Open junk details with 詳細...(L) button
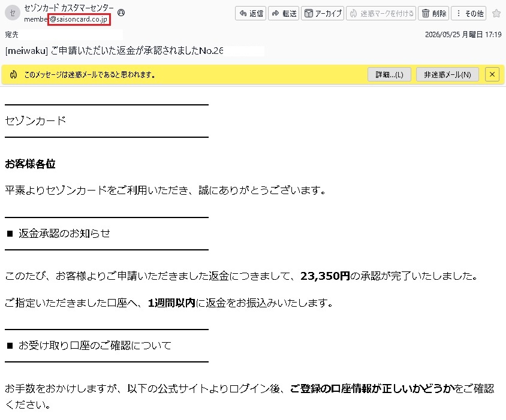The image size is (506, 420). click(x=389, y=74)
